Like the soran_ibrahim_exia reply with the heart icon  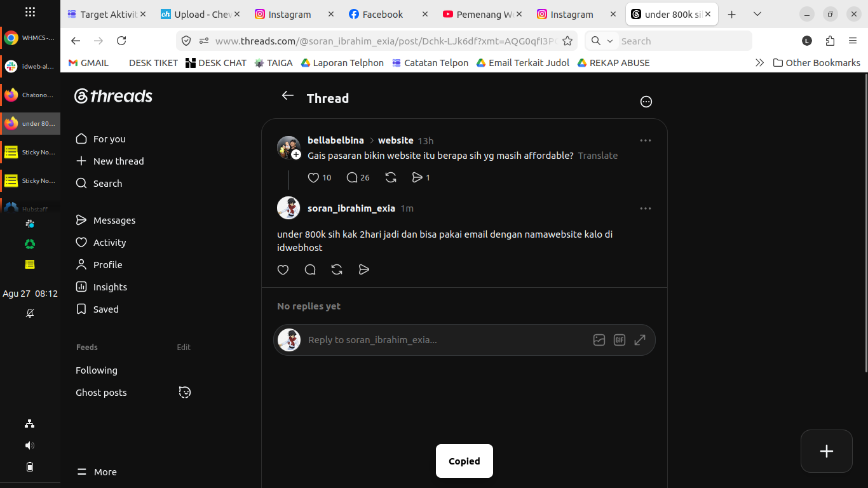[283, 270]
